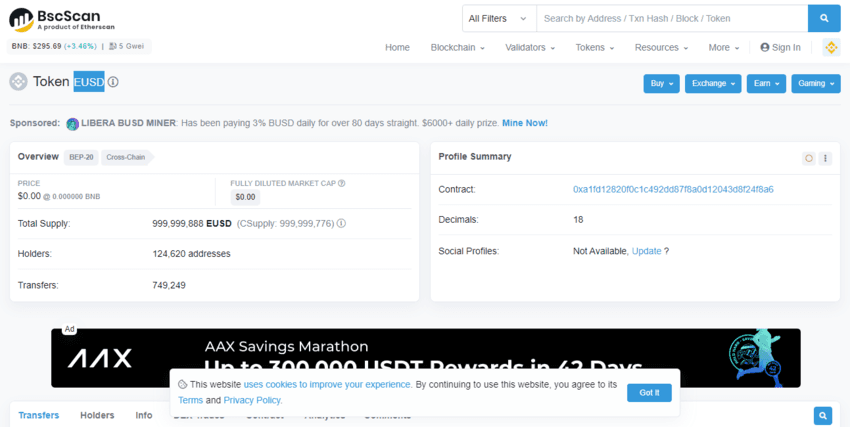Click the Mine Now! sponsored link

(525, 123)
